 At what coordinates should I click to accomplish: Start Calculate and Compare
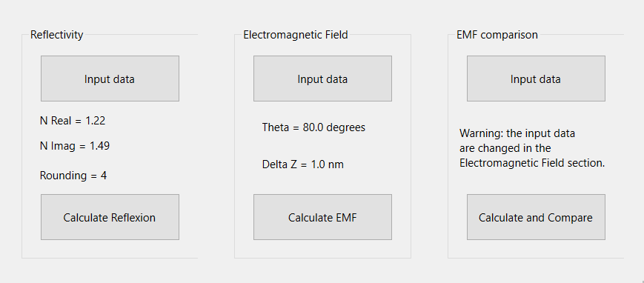pos(536,217)
